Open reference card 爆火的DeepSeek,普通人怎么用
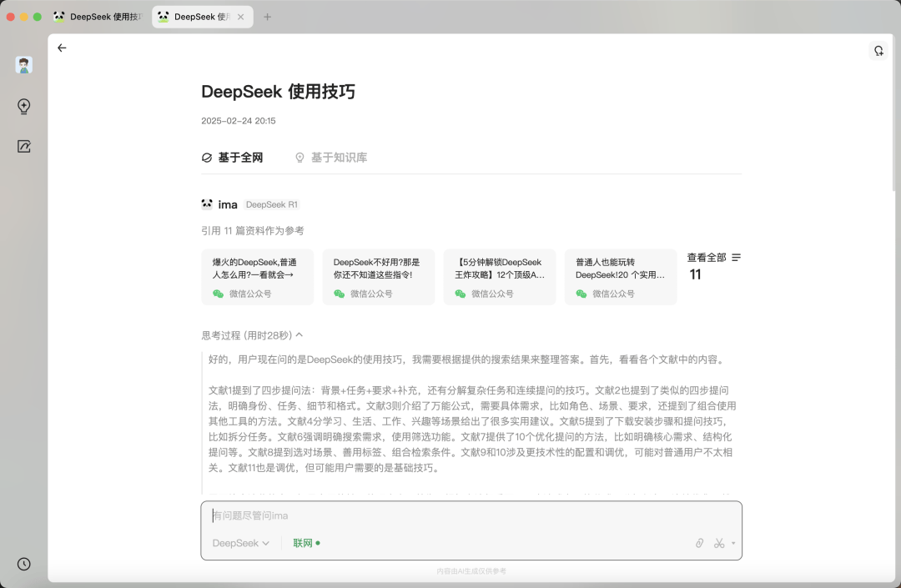Screen dimensions: 901x588 pos(258,277)
